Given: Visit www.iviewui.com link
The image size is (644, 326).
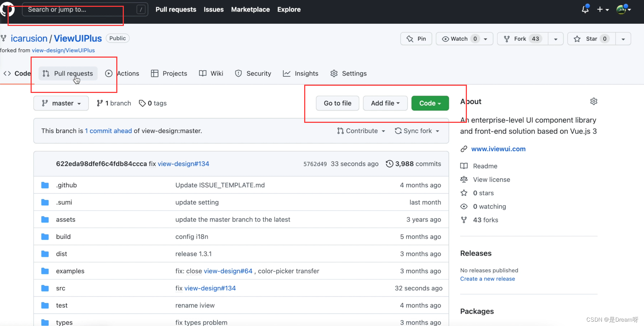Looking at the screenshot, I should [498, 149].
